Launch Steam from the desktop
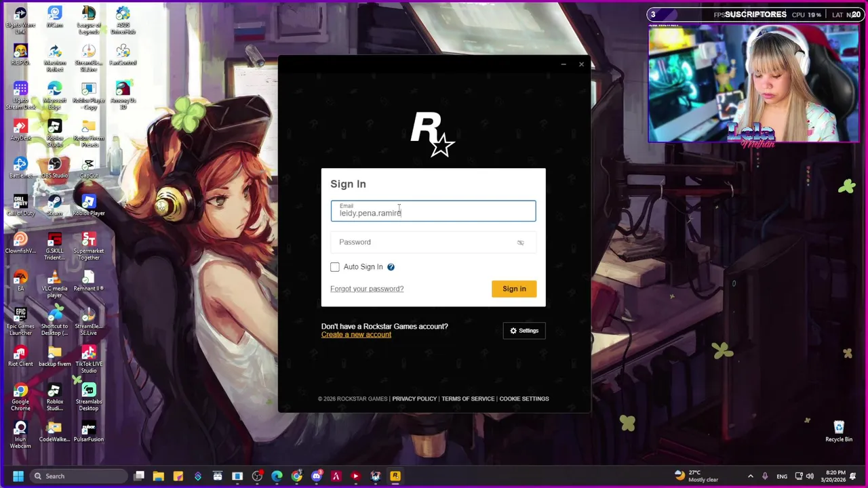Screen dimensions: 868x488 point(55,205)
